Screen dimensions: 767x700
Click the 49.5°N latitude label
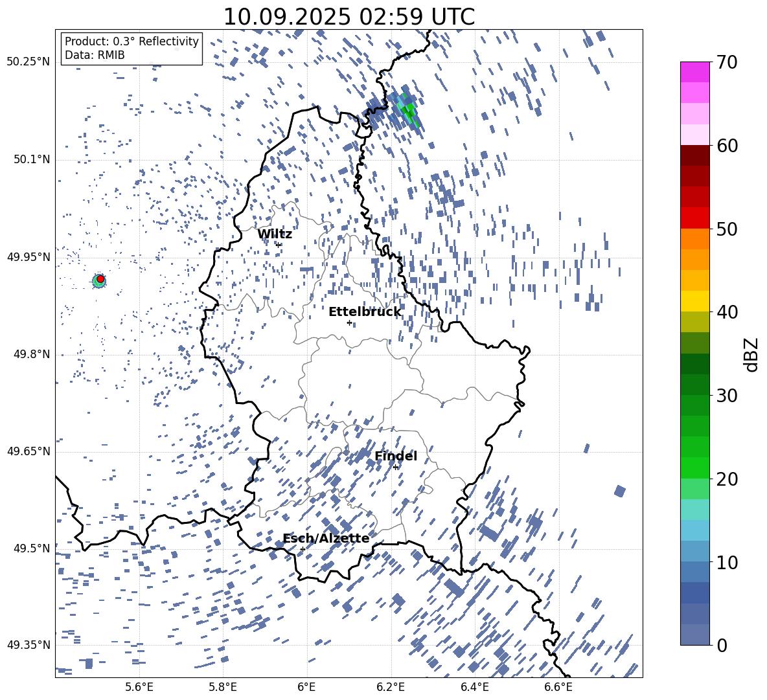(x=31, y=548)
